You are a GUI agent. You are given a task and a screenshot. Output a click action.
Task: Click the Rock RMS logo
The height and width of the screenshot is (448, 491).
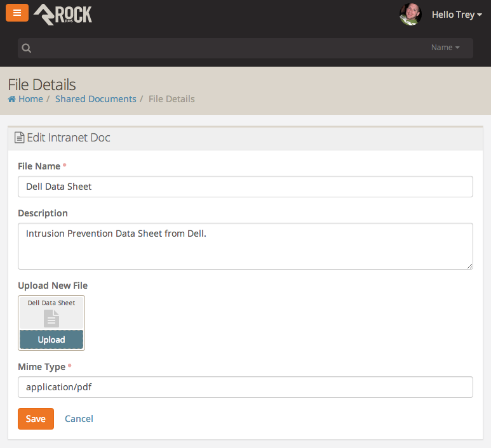pos(63,14)
